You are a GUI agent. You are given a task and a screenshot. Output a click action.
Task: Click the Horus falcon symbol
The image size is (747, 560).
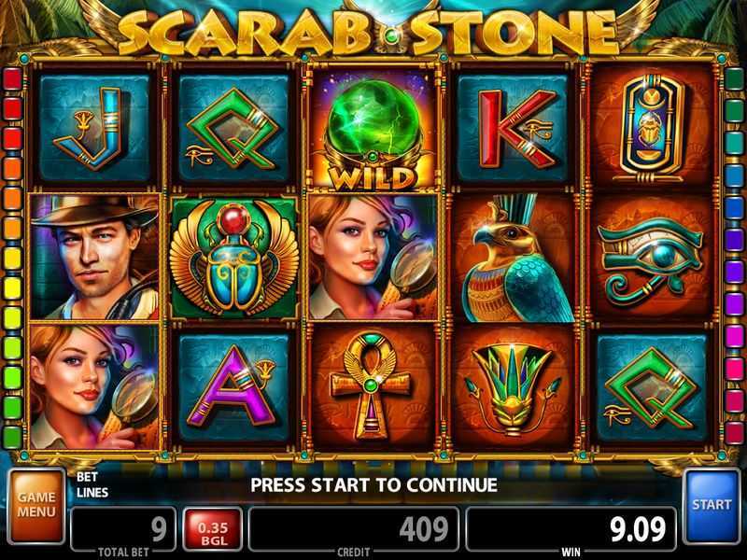(x=514, y=259)
